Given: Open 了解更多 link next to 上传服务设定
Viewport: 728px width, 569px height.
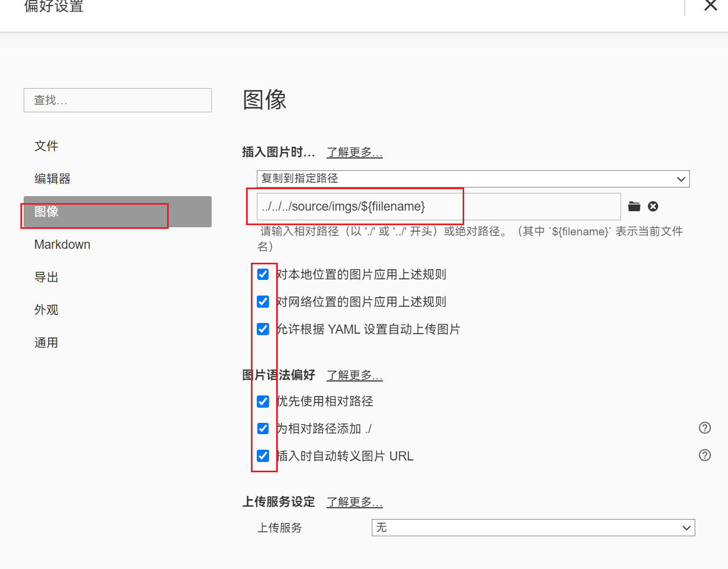Looking at the screenshot, I should tap(355, 502).
